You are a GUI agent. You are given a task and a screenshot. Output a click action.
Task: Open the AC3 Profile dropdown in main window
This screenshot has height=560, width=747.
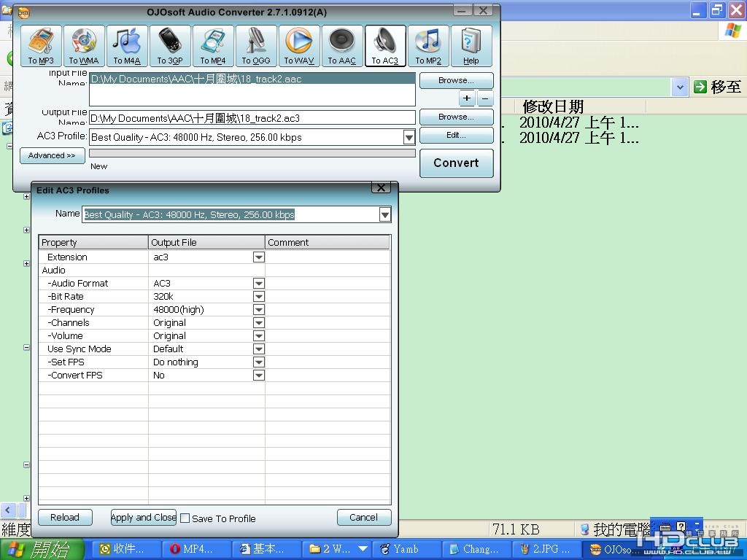click(409, 138)
